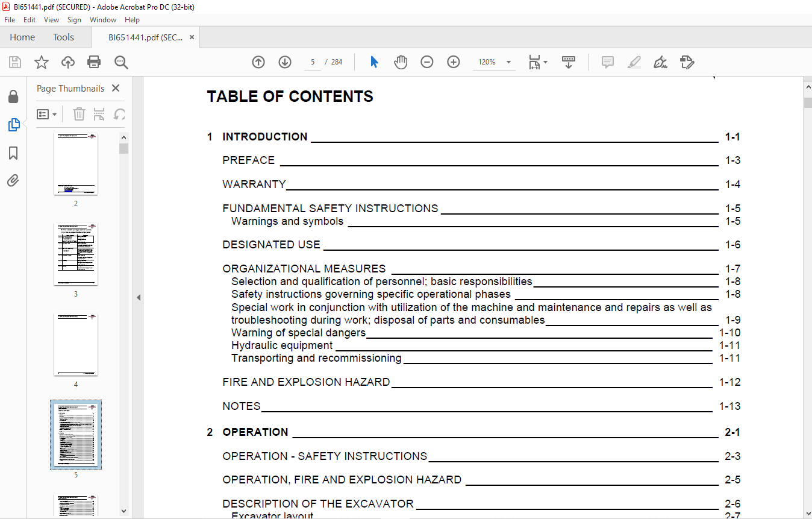Image resolution: width=812 pixels, height=519 pixels.
Task: Zoom in with the plus icon
Action: point(454,62)
